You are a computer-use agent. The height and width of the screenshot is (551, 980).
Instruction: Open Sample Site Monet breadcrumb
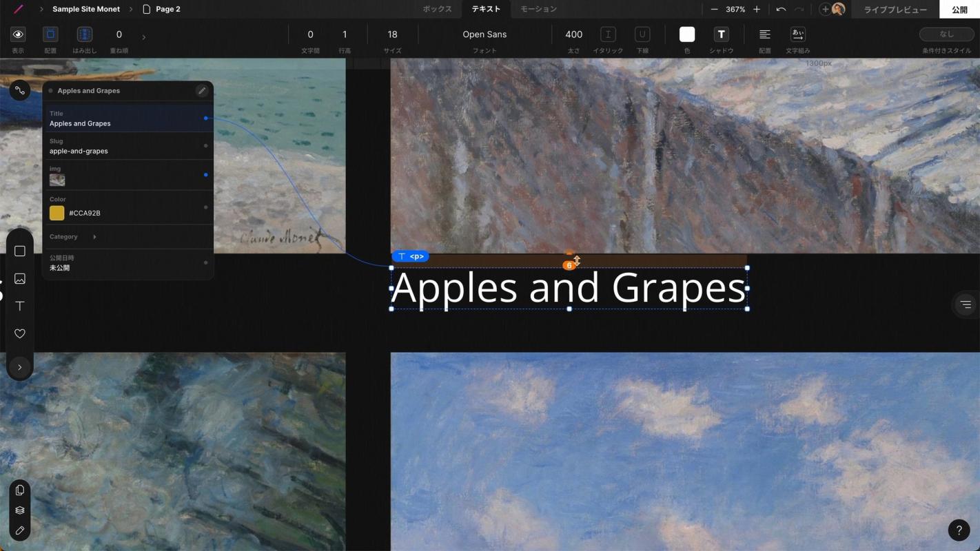86,9
